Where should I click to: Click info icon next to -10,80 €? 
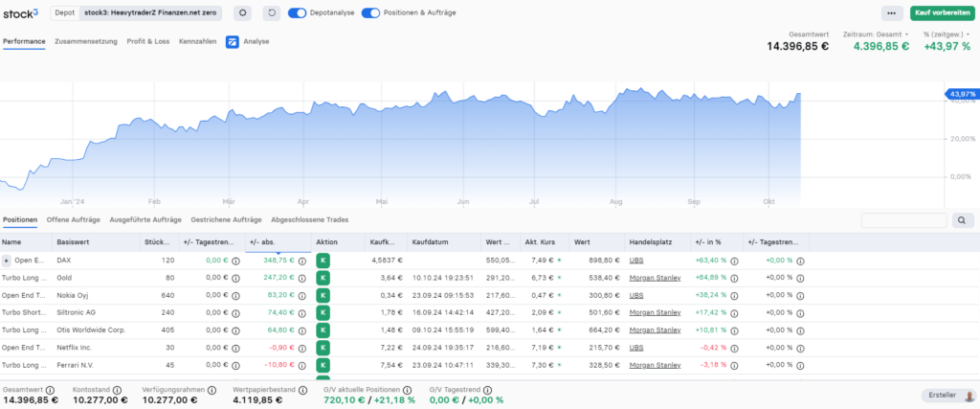pyautogui.click(x=302, y=365)
